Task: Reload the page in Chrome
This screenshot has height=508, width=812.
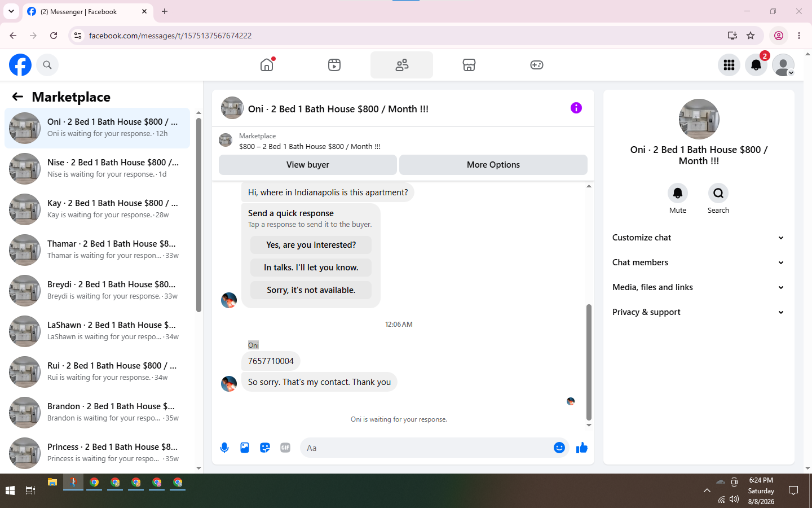Action: [x=54, y=36]
